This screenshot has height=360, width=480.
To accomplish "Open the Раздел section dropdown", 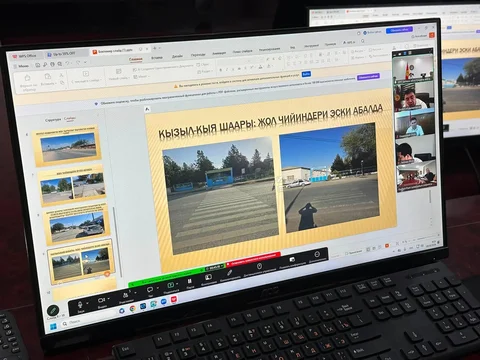I will coord(205,71).
